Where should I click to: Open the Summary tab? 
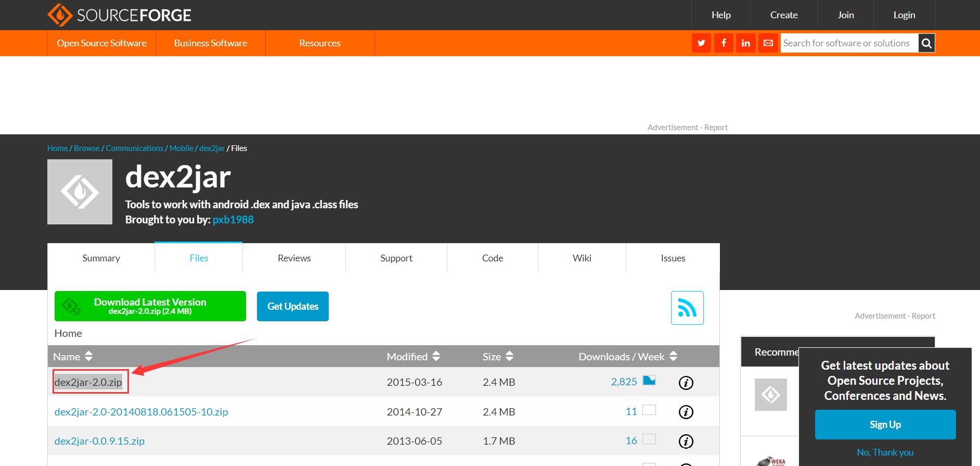101,258
